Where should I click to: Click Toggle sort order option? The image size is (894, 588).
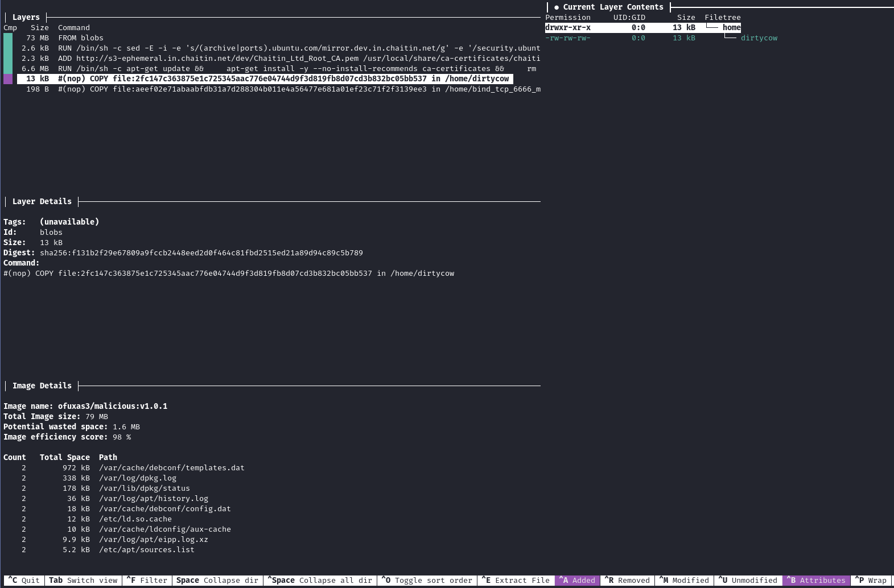[x=427, y=581]
